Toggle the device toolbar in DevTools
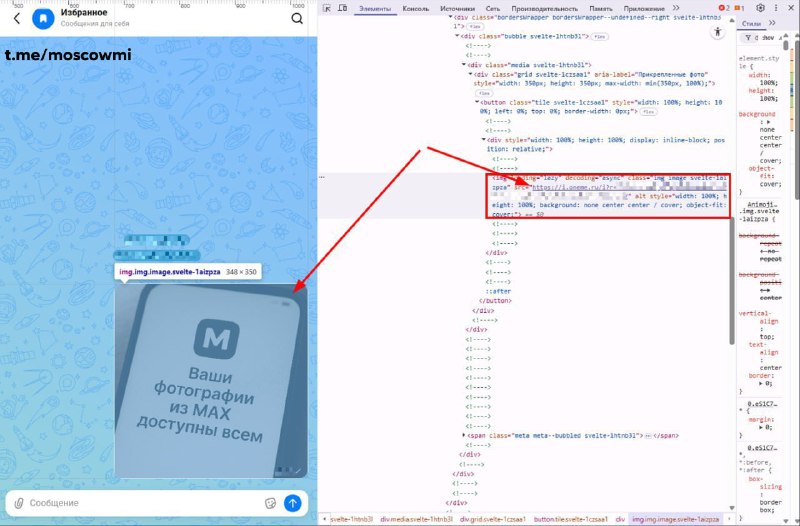This screenshot has width=800, height=526. pyautogui.click(x=345, y=8)
